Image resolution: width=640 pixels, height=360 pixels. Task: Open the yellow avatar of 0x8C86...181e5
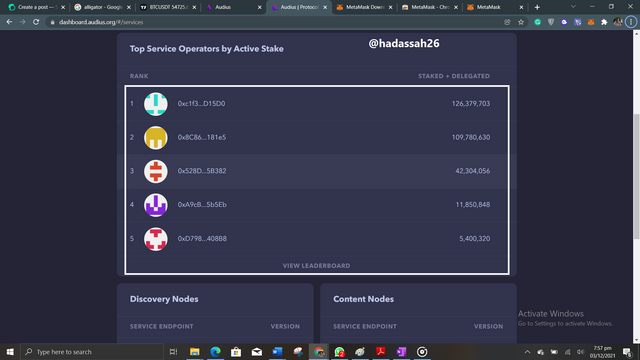(156, 138)
